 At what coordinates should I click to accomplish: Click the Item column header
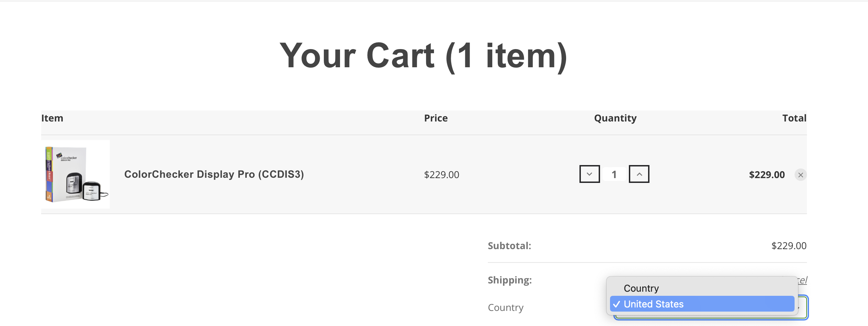coord(52,118)
